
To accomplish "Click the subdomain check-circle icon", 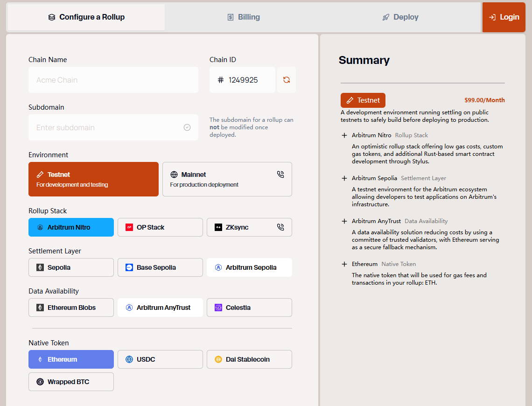I will (x=187, y=127).
